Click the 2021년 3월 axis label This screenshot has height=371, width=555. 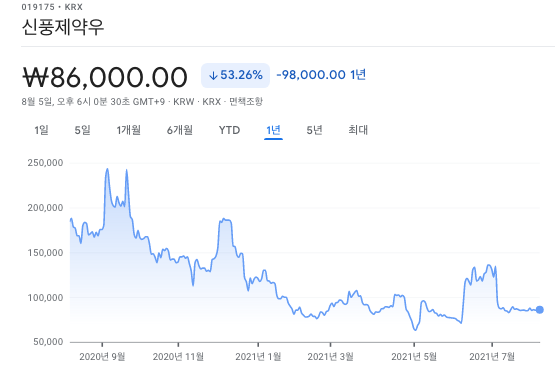[x=330, y=356]
